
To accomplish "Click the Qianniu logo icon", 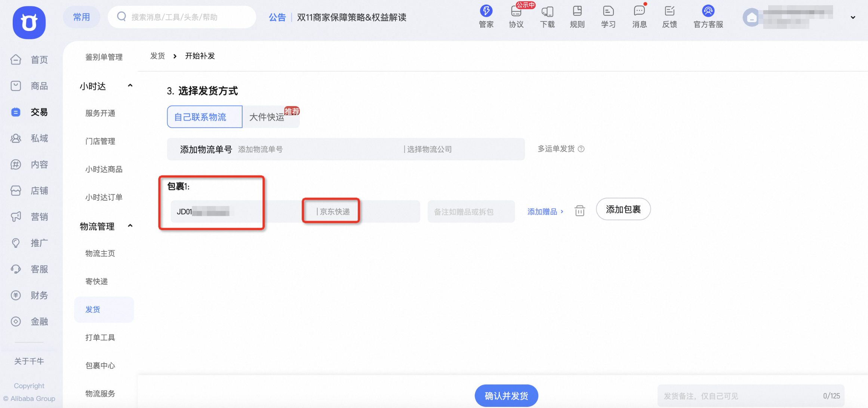I will [x=29, y=22].
